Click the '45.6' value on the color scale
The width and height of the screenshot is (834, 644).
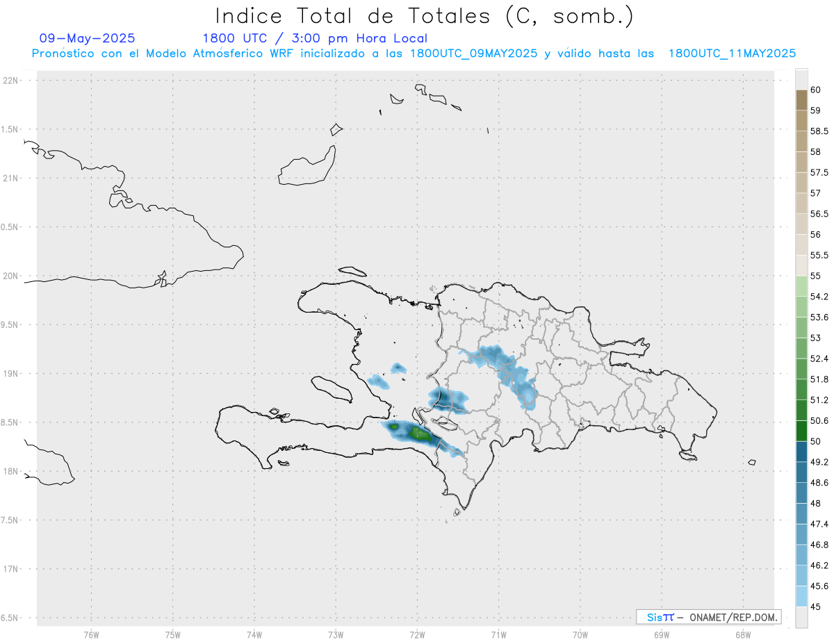[x=819, y=586]
